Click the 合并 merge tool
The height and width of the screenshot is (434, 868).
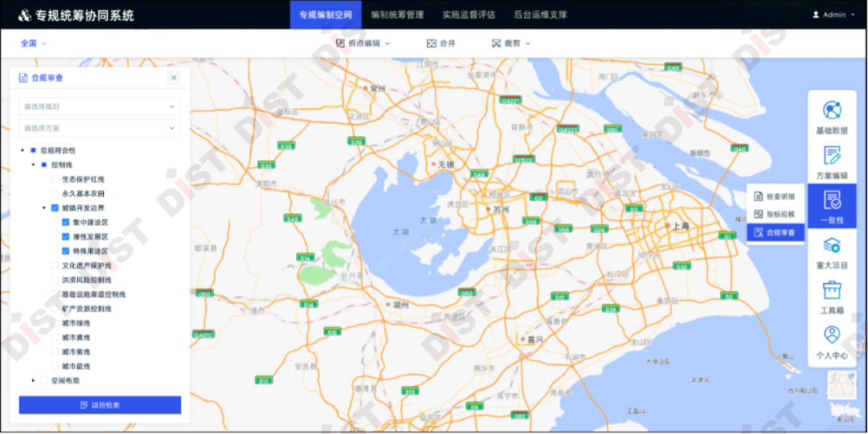click(x=440, y=43)
